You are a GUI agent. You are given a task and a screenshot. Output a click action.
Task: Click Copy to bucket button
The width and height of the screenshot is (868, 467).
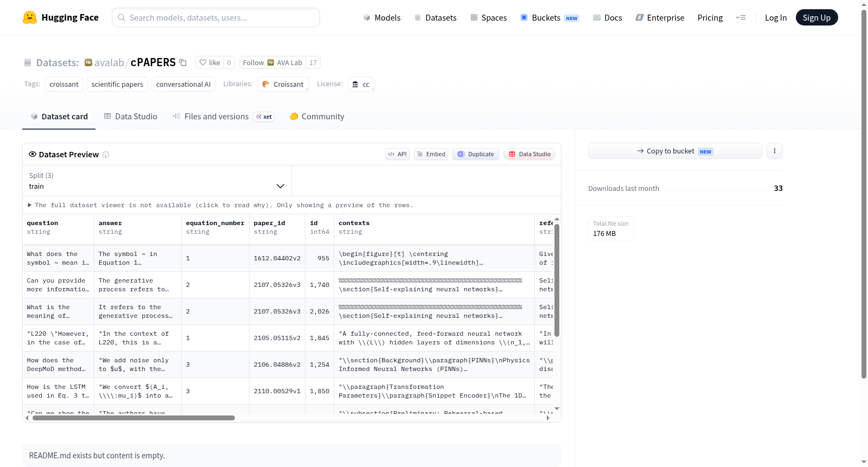(675, 151)
